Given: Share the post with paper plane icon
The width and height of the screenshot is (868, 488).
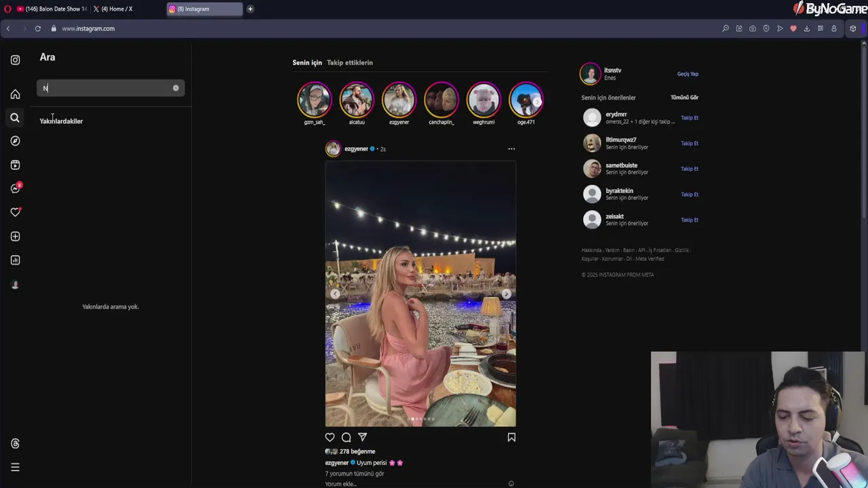Looking at the screenshot, I should click(x=362, y=437).
